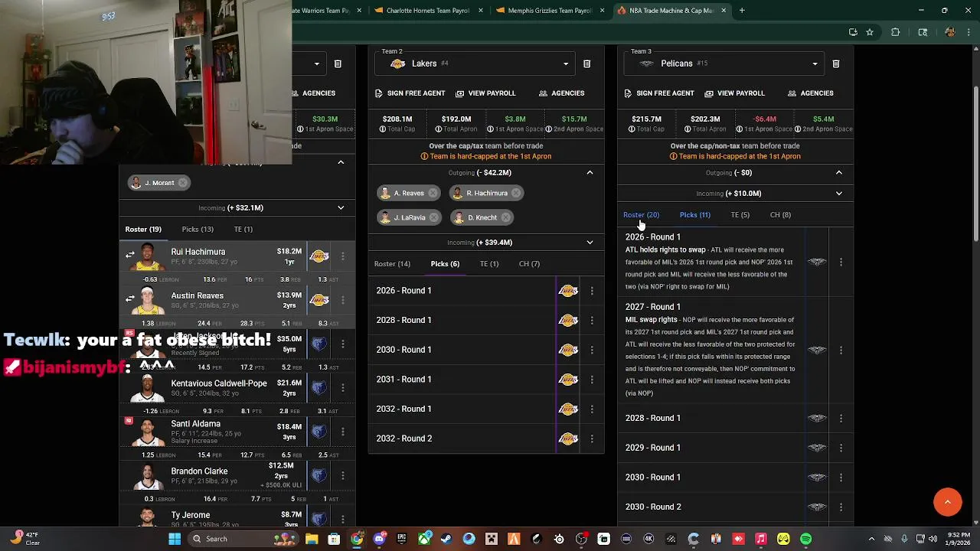This screenshot has height=551, width=980.
Task: Open options menu for Pelicans 2029 Round 1 pick
Action: point(841,448)
